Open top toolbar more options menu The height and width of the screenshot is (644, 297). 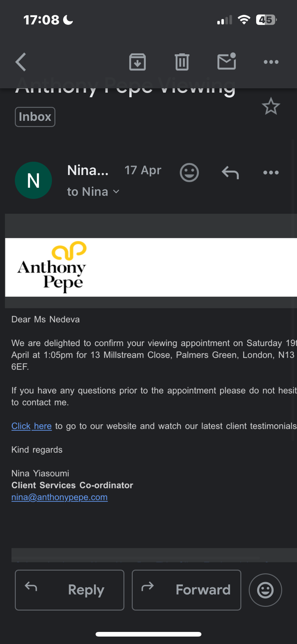point(271,62)
